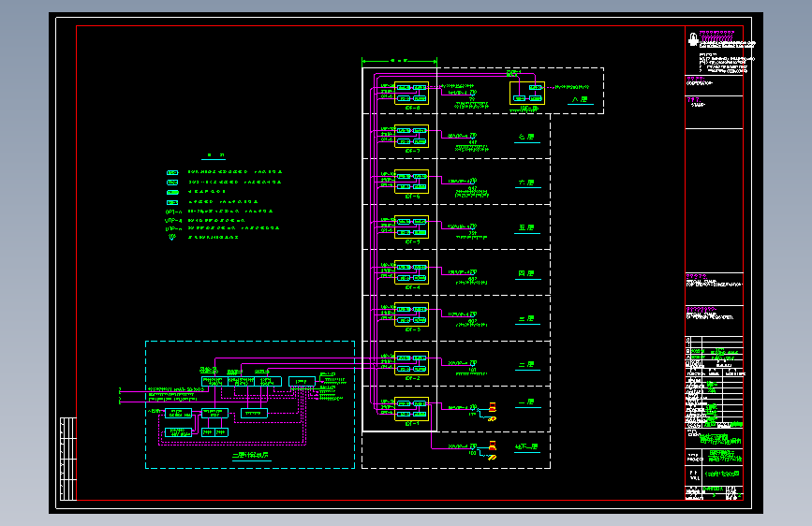Click the underlined legend title
Image resolution: width=812 pixels, height=526 pixels.
coord(214,155)
